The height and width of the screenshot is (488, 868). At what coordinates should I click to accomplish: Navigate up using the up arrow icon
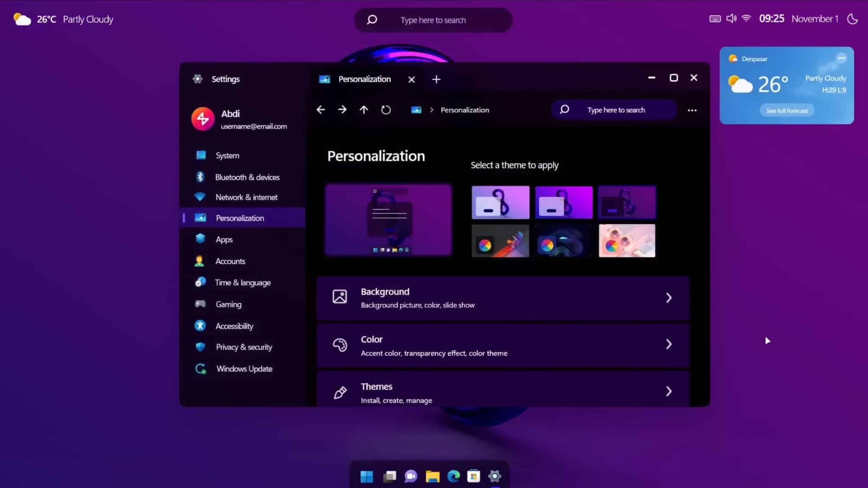coord(363,109)
